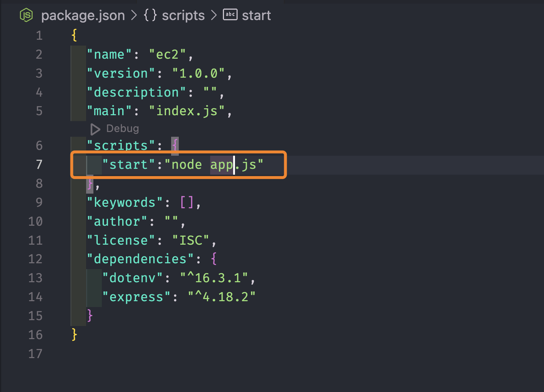Click the chevron after package.json breadcrumb
Screen dimensions: 544x392
pos(134,15)
